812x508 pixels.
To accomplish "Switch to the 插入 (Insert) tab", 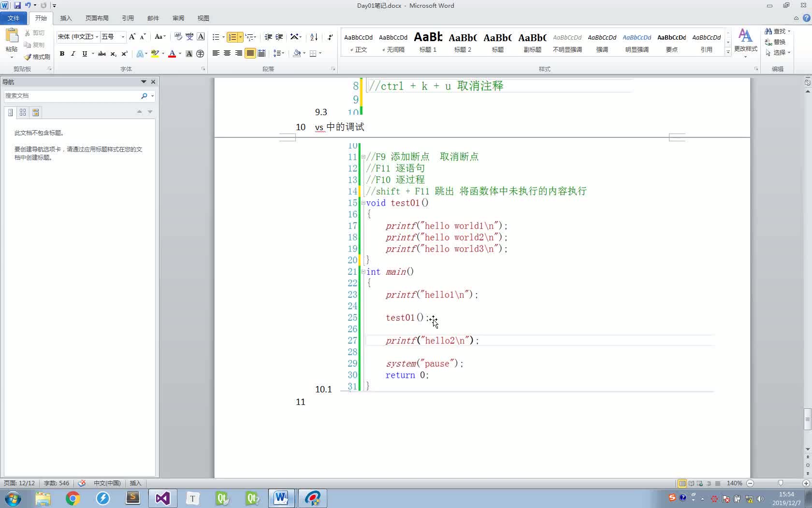I will click(x=66, y=18).
